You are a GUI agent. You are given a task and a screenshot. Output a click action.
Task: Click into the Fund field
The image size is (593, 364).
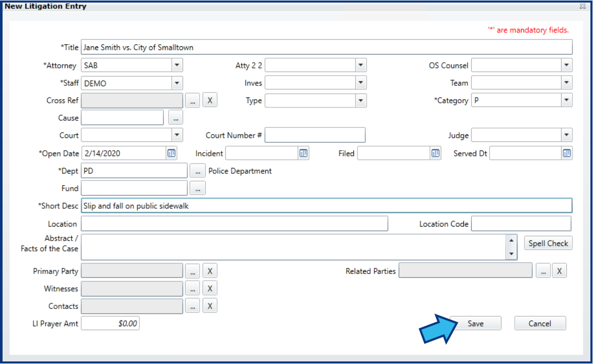134,188
